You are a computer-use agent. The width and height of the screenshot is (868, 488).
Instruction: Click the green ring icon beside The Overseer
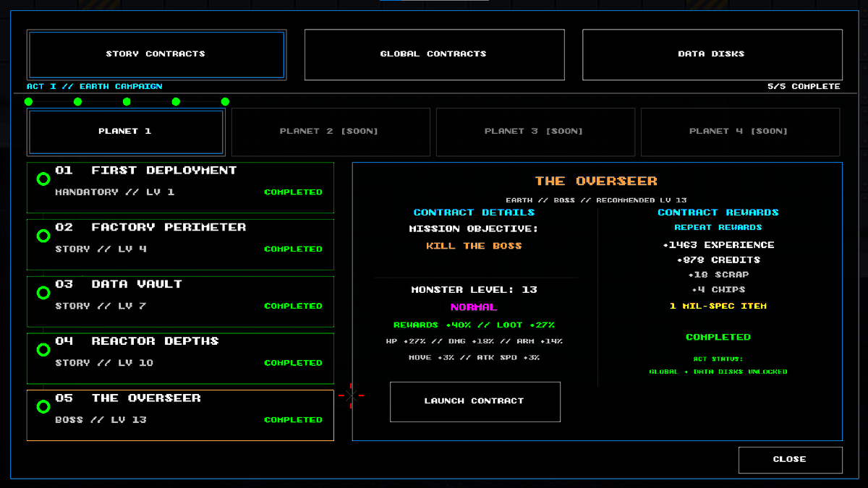pos(43,406)
